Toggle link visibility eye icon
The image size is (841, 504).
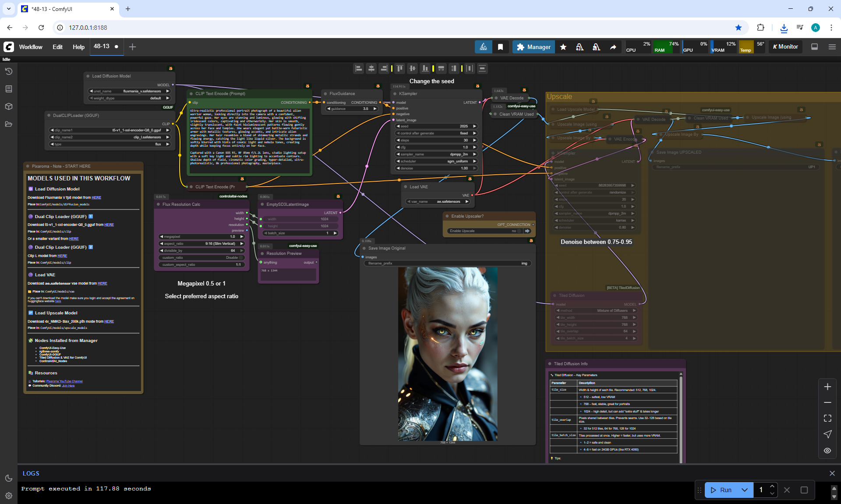[827, 450]
